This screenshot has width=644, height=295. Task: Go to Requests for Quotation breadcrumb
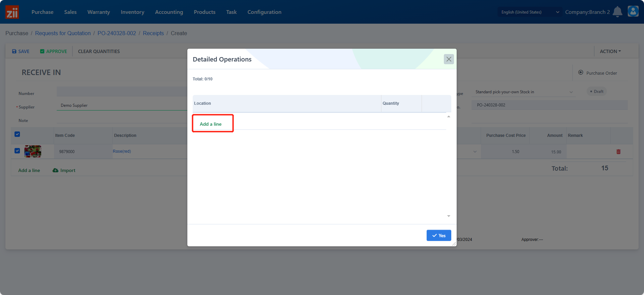(63, 33)
